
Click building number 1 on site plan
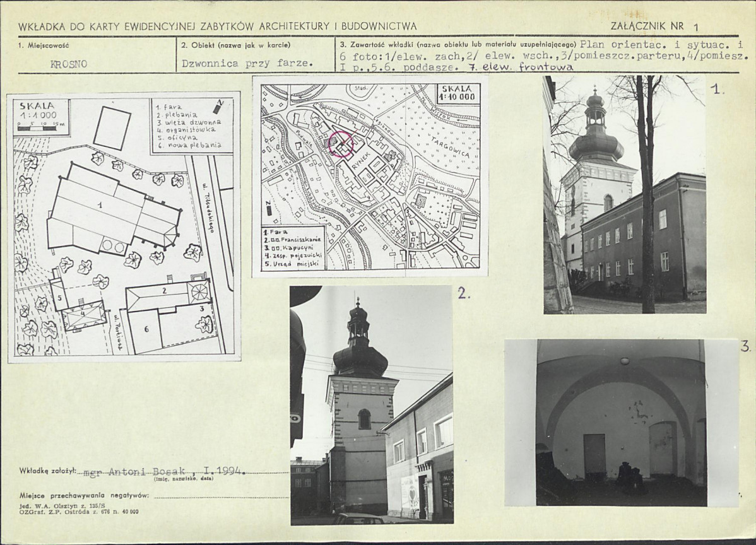coord(100,205)
